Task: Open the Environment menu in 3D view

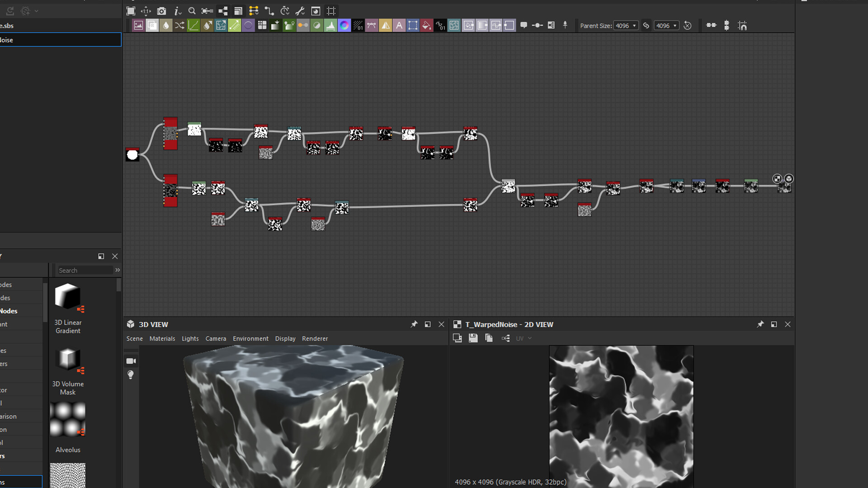Action: (x=250, y=338)
